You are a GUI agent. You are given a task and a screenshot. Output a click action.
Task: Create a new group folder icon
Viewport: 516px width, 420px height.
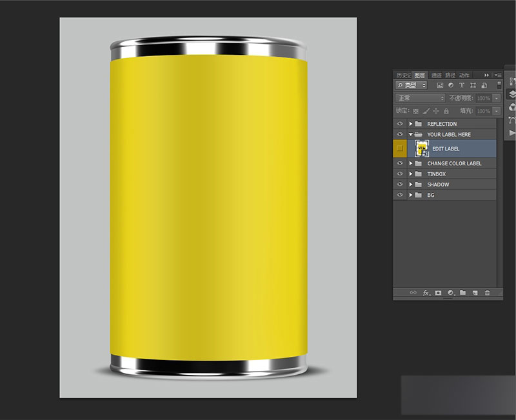[x=462, y=292]
